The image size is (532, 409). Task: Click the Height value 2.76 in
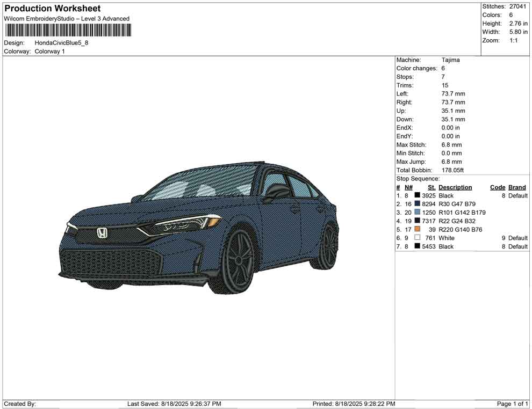[x=518, y=24]
